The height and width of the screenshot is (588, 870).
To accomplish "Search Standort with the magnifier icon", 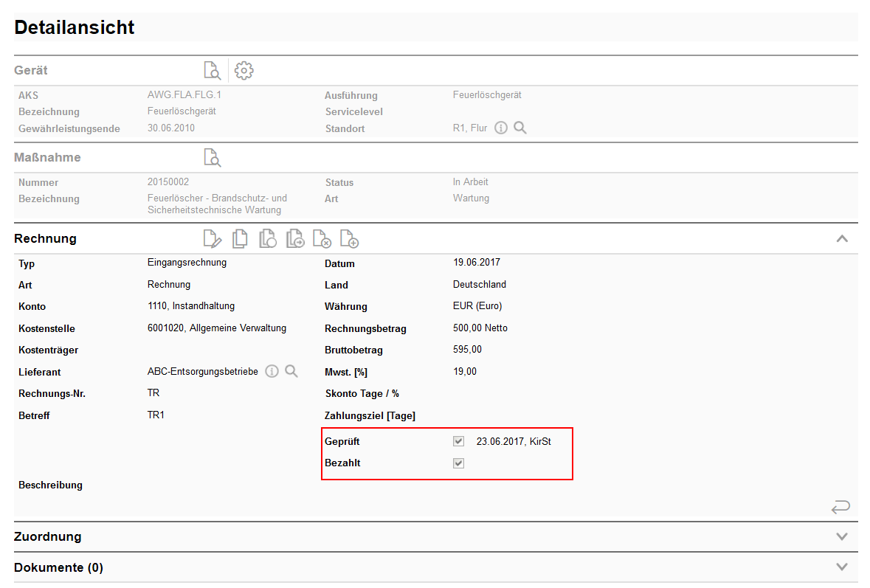I will [x=520, y=128].
